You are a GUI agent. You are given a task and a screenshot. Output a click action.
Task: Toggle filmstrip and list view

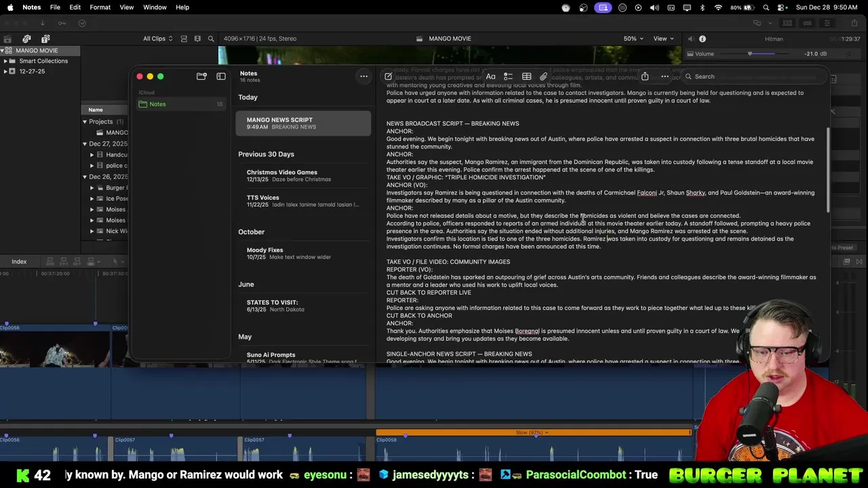[x=197, y=39]
